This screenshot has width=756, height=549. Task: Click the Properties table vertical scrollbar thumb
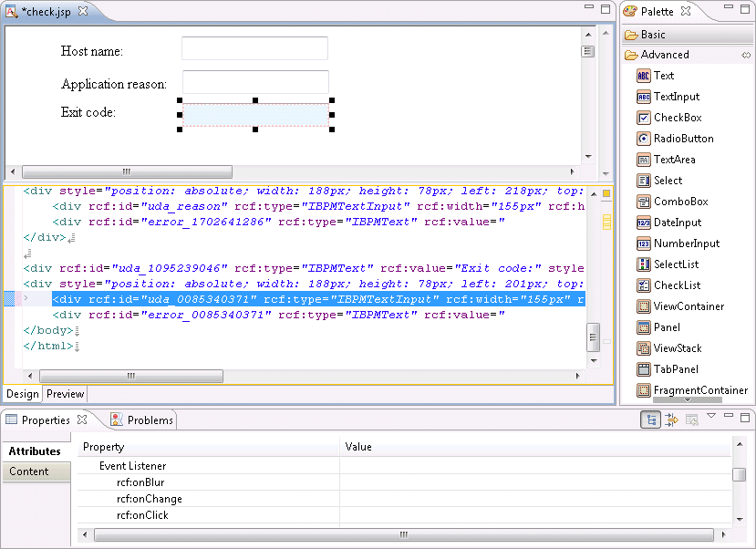pyautogui.click(x=739, y=474)
